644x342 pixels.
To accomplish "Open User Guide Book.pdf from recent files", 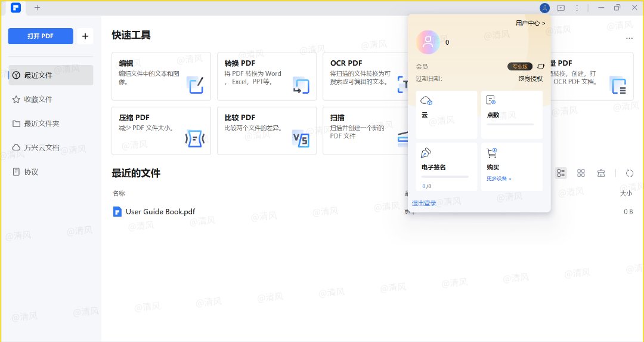I will 160,211.
